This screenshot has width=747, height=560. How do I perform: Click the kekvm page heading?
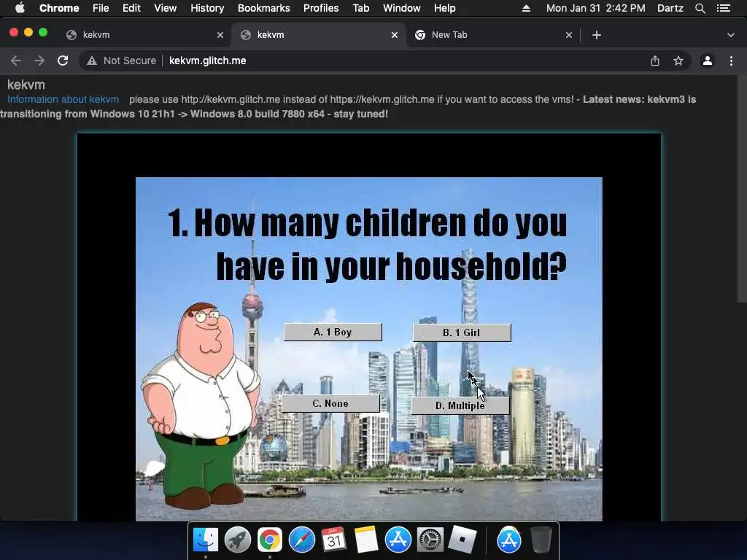point(26,85)
